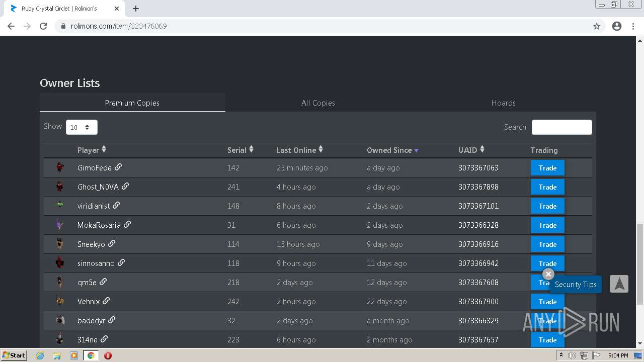
Task: Select UAID 3073367063 text
Action: pos(478,168)
